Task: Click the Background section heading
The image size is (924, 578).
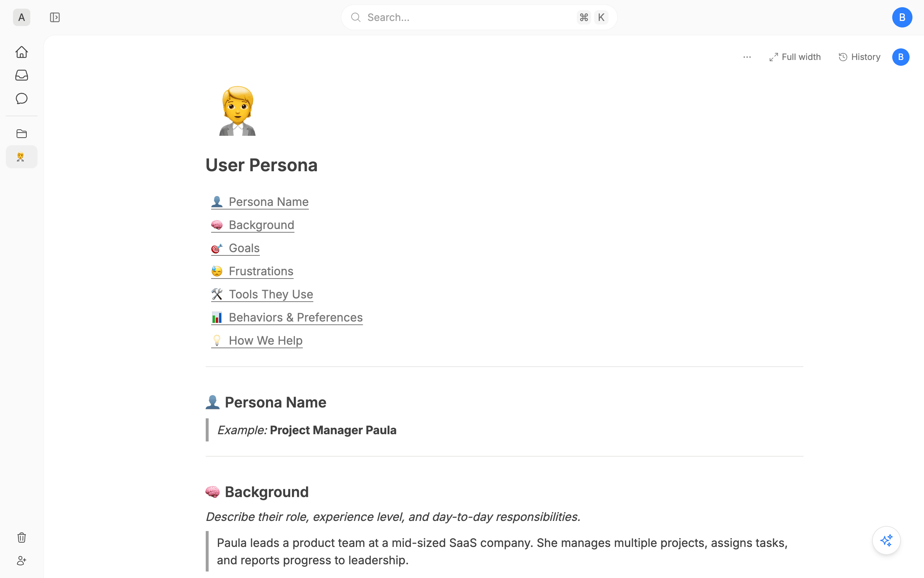Action: pos(257,492)
